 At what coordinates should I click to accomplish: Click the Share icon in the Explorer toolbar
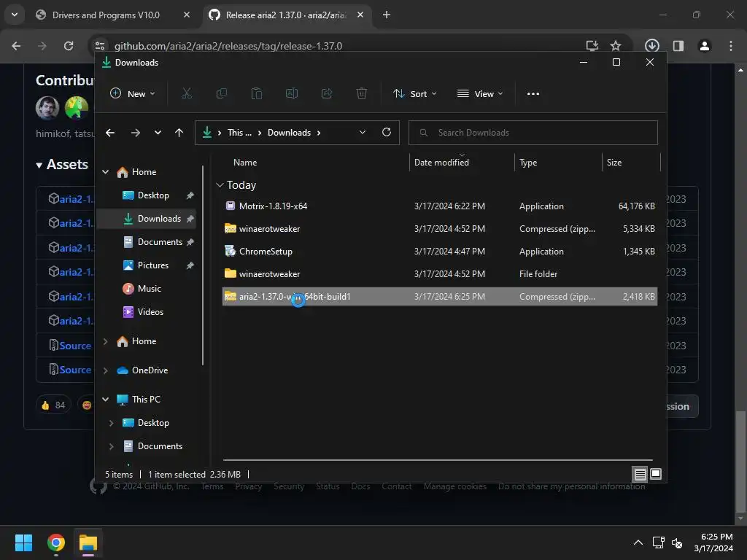click(327, 94)
